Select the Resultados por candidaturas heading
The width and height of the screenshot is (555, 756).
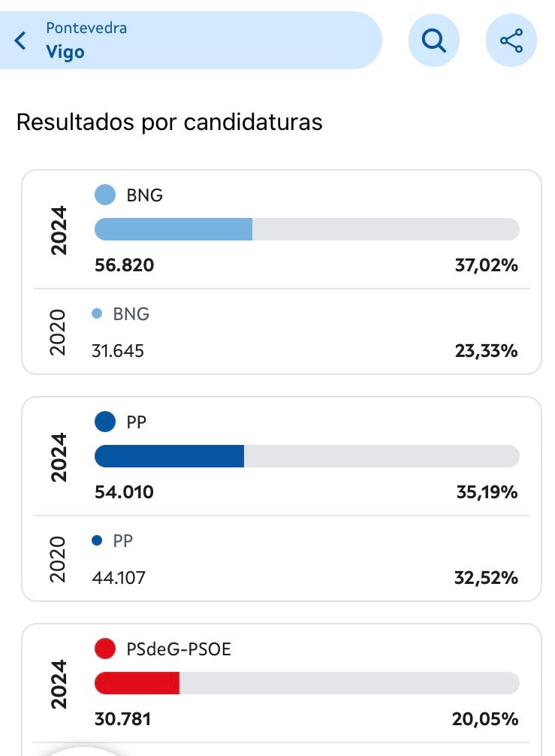(170, 122)
